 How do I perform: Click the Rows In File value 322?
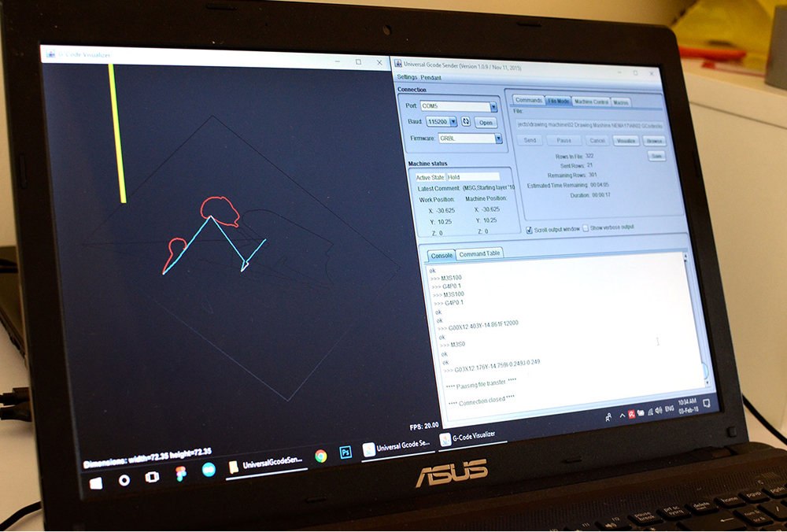point(589,156)
